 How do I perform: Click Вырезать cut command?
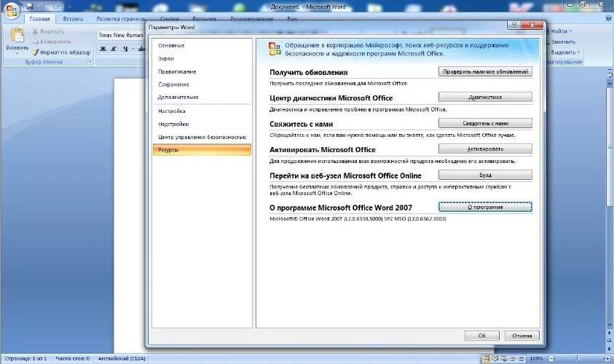tap(48, 31)
